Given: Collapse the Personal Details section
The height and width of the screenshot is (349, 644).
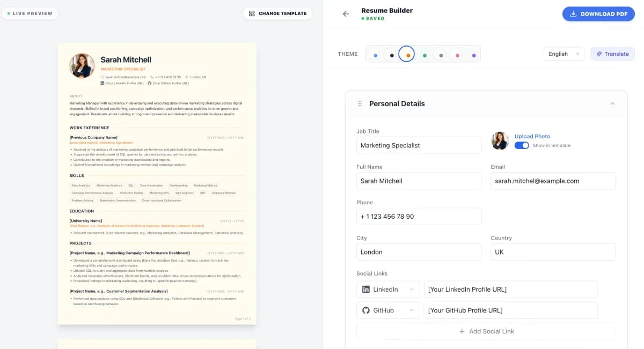Looking at the screenshot, I should pyautogui.click(x=612, y=103).
